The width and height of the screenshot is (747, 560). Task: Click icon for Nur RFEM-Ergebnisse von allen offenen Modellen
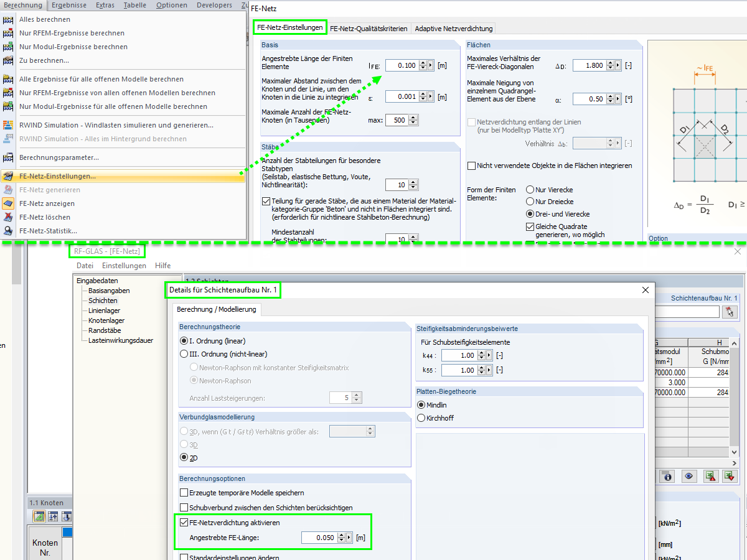point(8,93)
